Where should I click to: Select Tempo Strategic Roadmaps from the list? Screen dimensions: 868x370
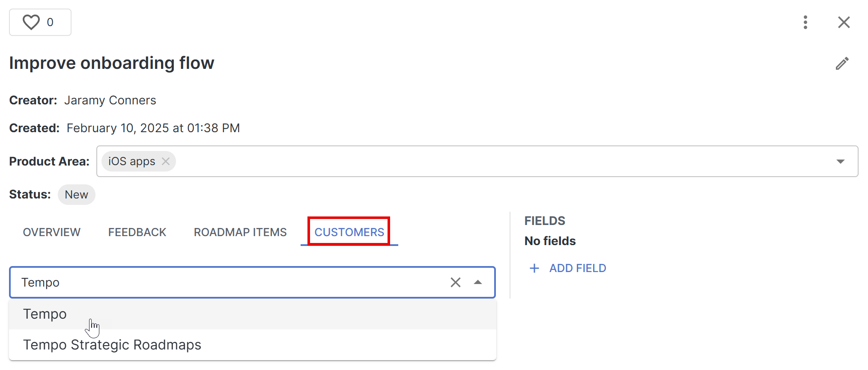tap(111, 344)
